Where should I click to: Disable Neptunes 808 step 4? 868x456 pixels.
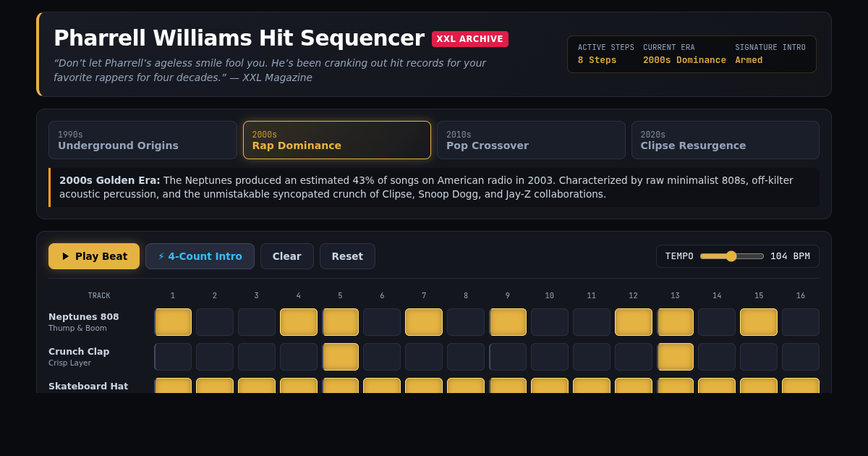pos(299,322)
